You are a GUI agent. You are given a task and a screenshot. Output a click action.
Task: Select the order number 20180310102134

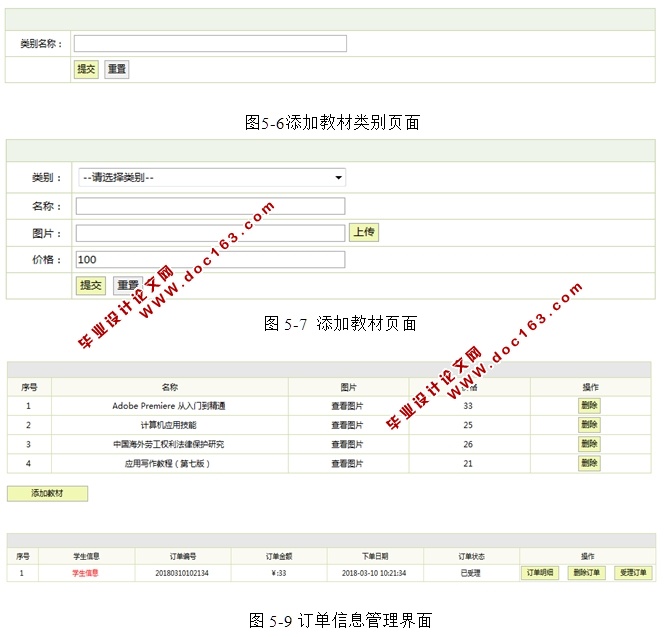tap(182, 573)
